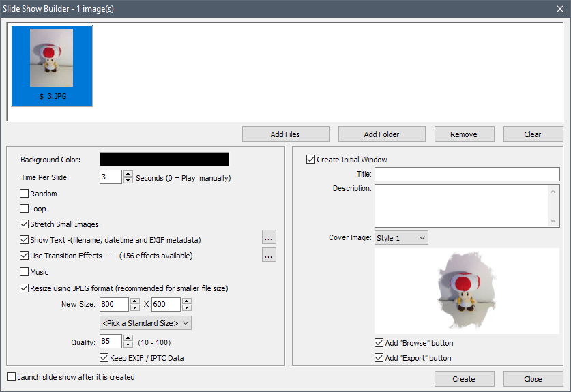This screenshot has width=571, height=392.
Task: Click the Close button at bottom
Action: pyautogui.click(x=533, y=379)
